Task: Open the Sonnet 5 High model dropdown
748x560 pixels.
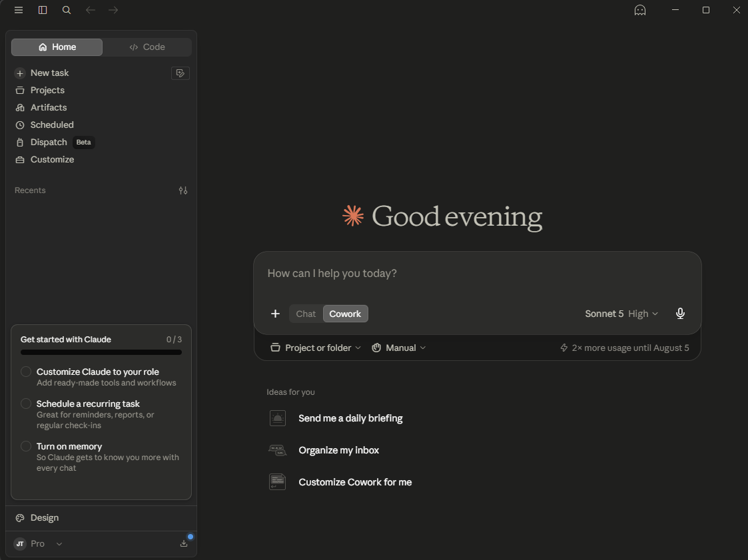Action: click(621, 314)
